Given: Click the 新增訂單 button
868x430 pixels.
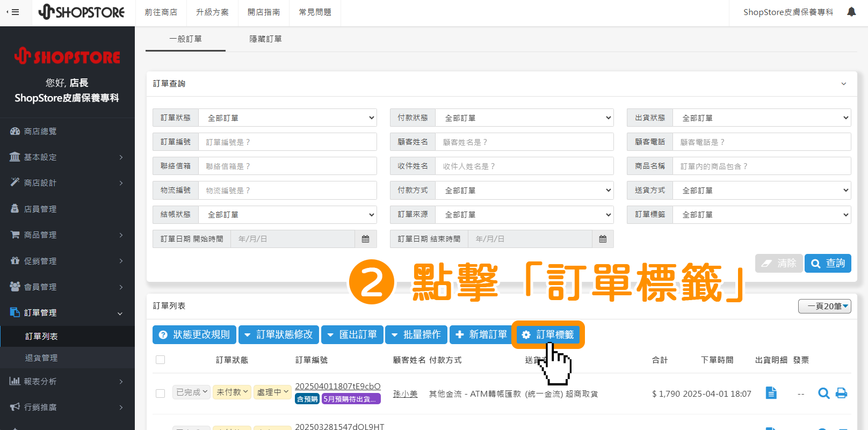Looking at the screenshot, I should (x=481, y=334).
